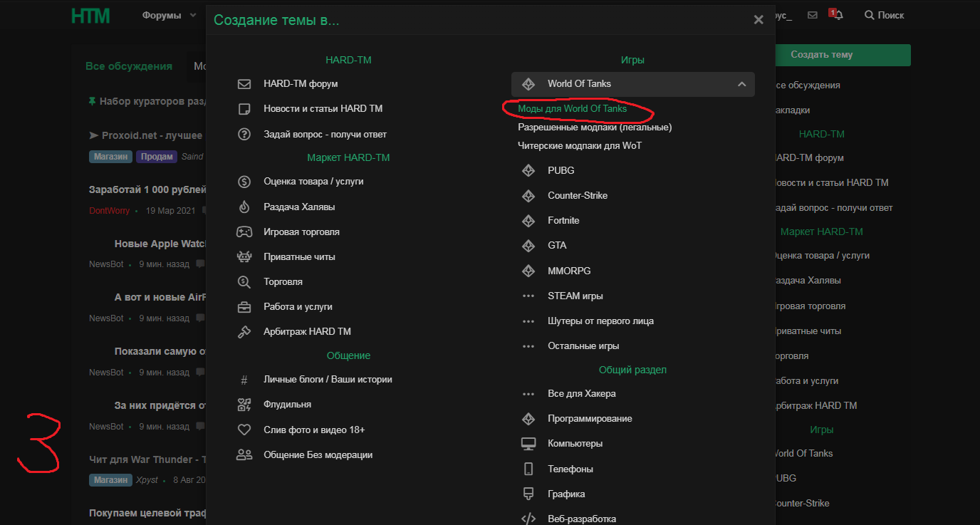Click the icon beside Флудильня
This screenshot has height=525, width=980.
tap(244, 405)
